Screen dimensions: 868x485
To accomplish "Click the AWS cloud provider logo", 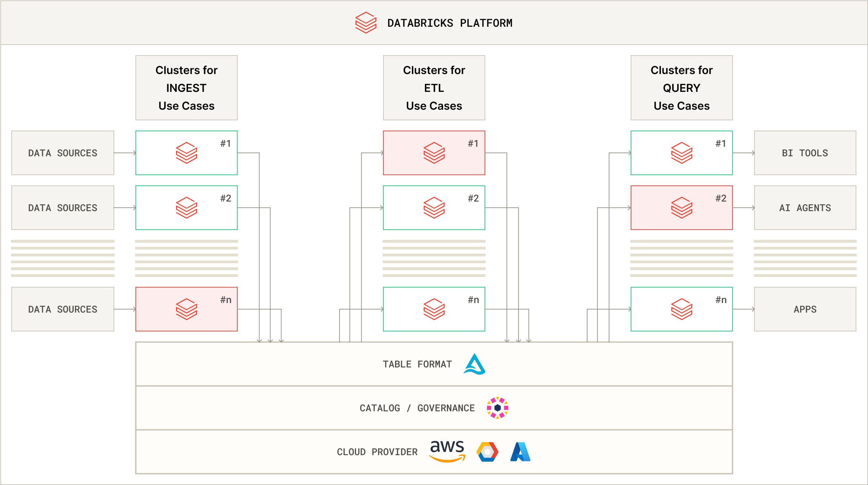I will pos(447,451).
